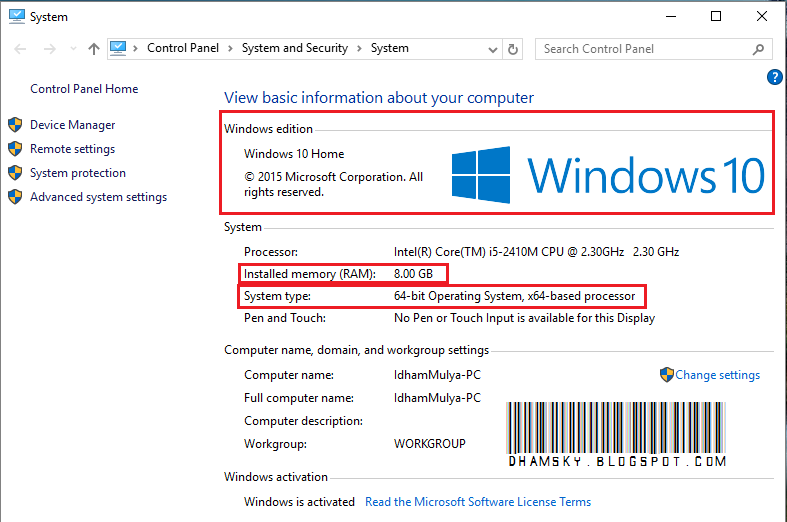Click the Refresh button in address bar
This screenshot has width=787, height=522.
click(x=514, y=48)
